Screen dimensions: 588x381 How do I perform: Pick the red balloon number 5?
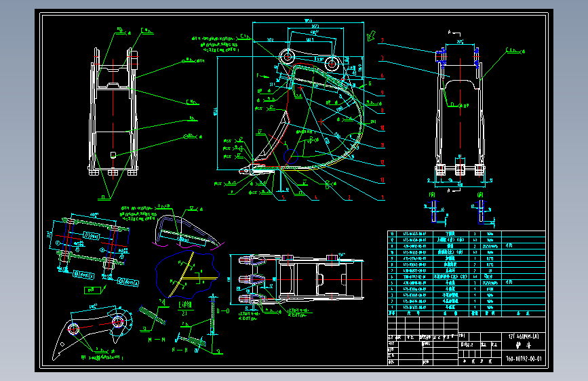pyautogui.click(x=283, y=197)
